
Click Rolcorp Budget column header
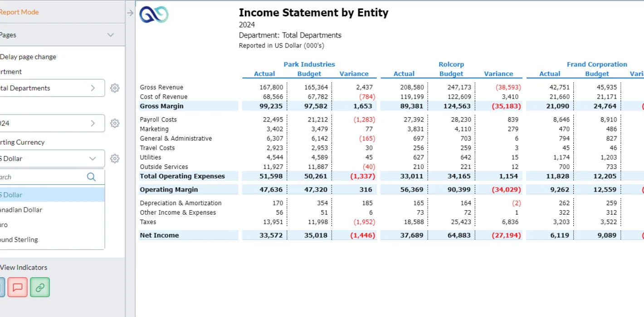coord(451,74)
